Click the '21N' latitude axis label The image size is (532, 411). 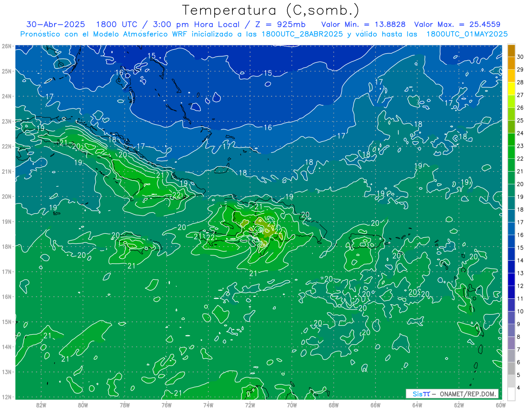(x=7, y=172)
